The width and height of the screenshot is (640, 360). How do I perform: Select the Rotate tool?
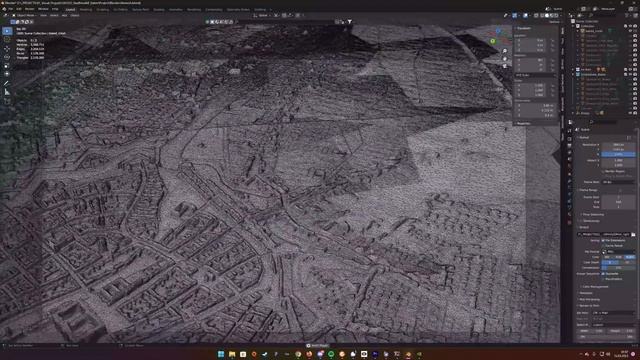(x=7, y=57)
